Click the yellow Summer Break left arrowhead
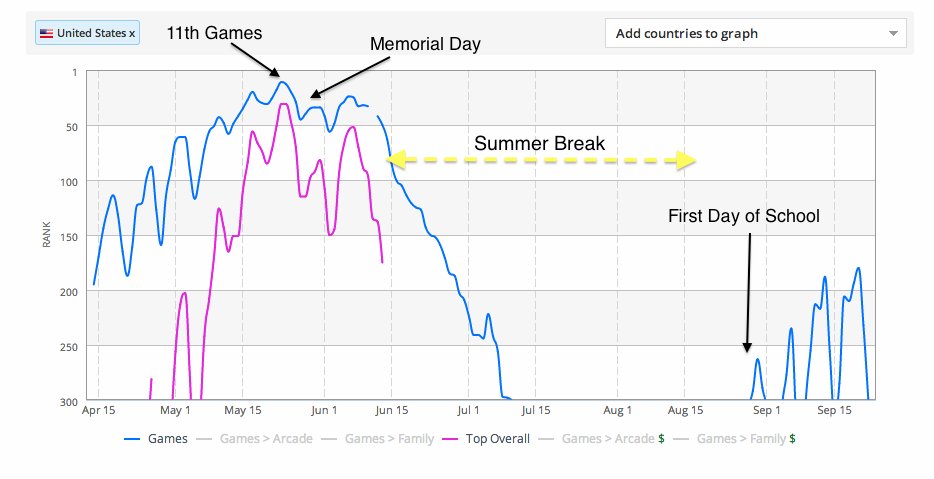Viewport: 934px width, 479px height. point(397,160)
